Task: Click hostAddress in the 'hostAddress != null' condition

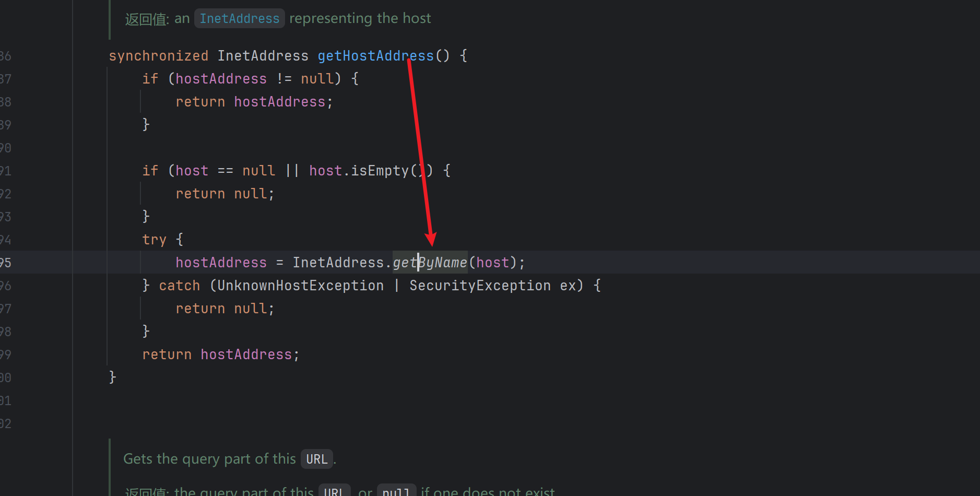Action: coord(221,79)
